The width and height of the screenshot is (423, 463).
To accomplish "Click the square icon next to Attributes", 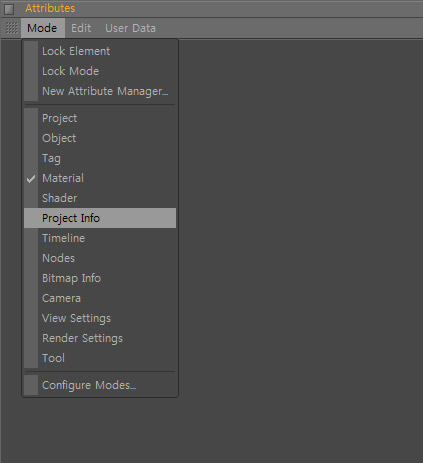I will 9,9.
